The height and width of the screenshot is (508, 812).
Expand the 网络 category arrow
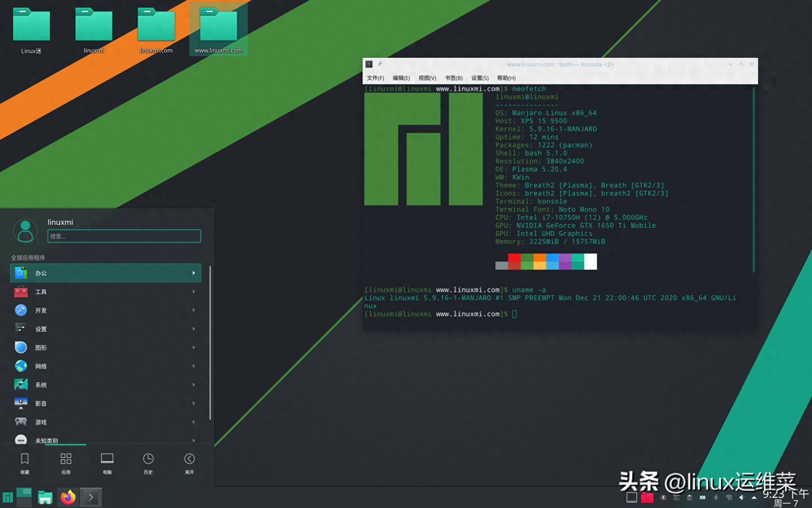194,366
